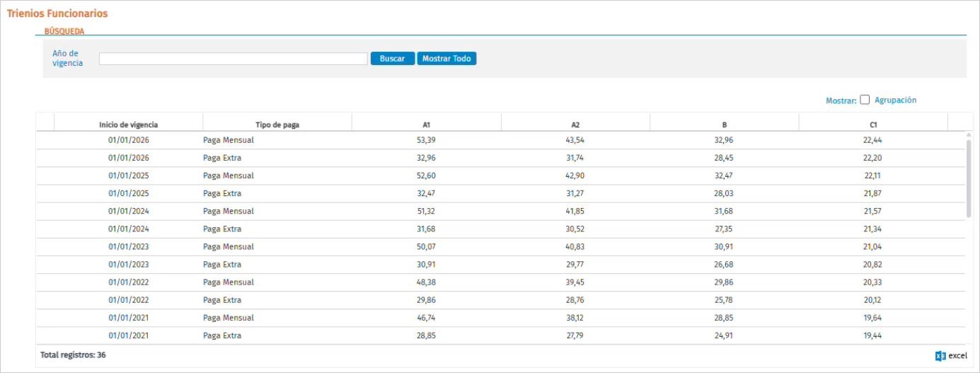Select the B value 24,91
This screenshot has height=373, width=980.
pyautogui.click(x=725, y=335)
